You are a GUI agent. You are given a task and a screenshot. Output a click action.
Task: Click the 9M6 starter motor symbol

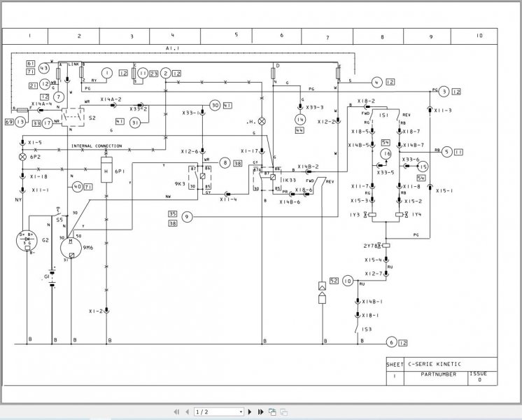tap(71, 248)
